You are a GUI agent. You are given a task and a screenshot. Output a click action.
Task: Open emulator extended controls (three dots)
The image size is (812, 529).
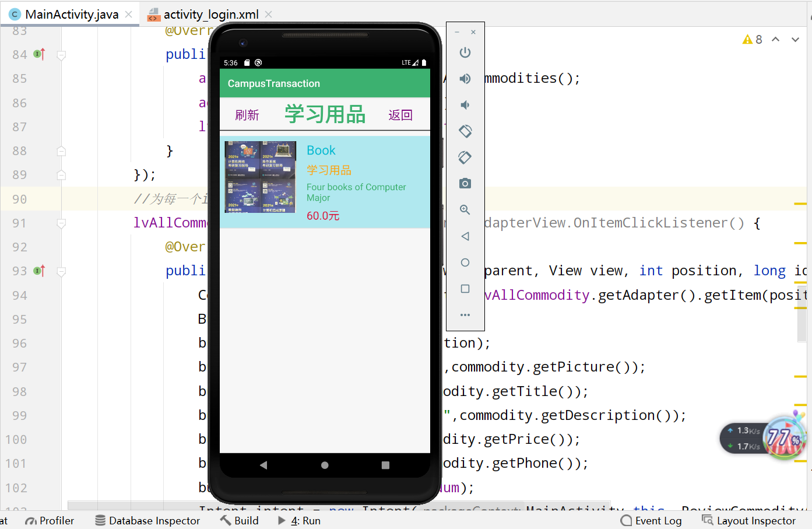coord(465,315)
